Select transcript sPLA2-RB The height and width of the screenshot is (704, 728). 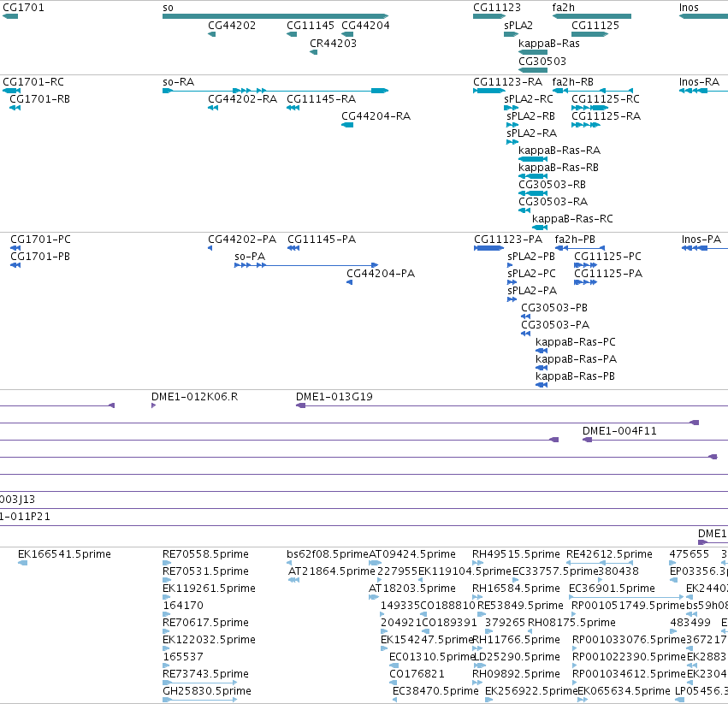(530, 116)
